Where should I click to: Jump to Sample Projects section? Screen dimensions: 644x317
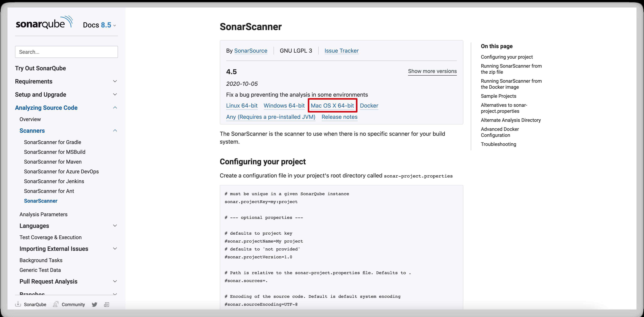pos(498,96)
